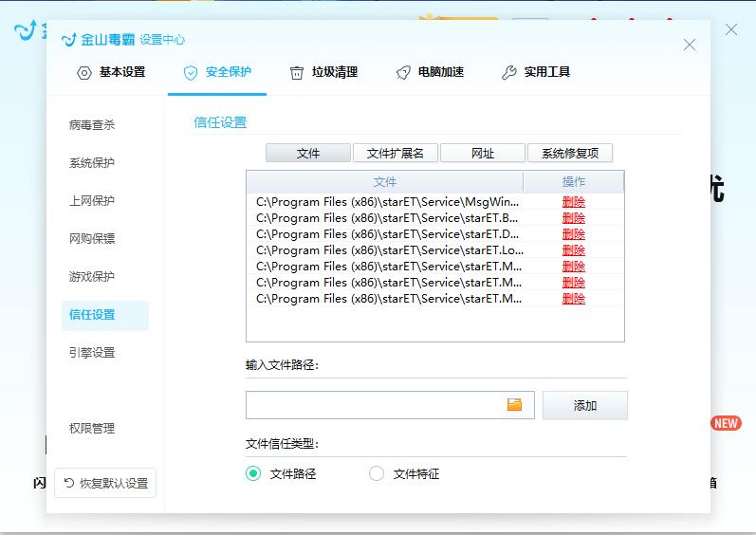756x535 pixels.
Task: Click the 信任设置 section heading
Action: 220,122
